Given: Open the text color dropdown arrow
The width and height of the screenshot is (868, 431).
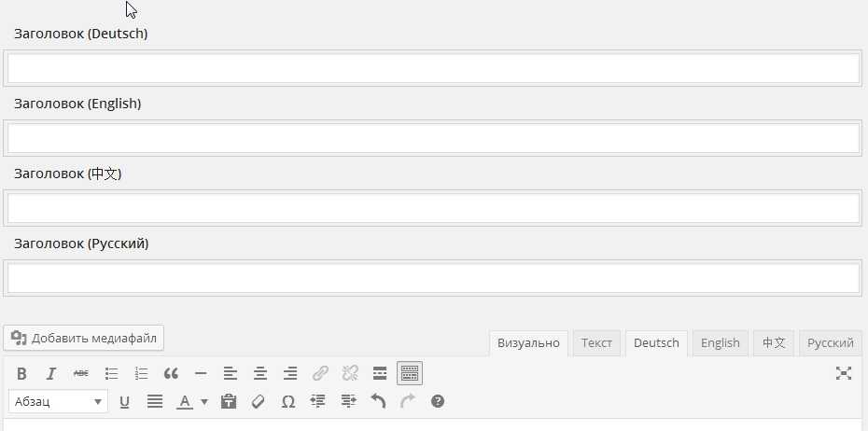Looking at the screenshot, I should 204,402.
